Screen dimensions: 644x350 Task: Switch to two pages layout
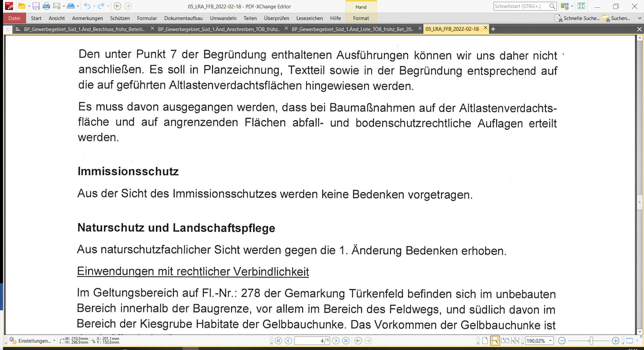[505, 341]
